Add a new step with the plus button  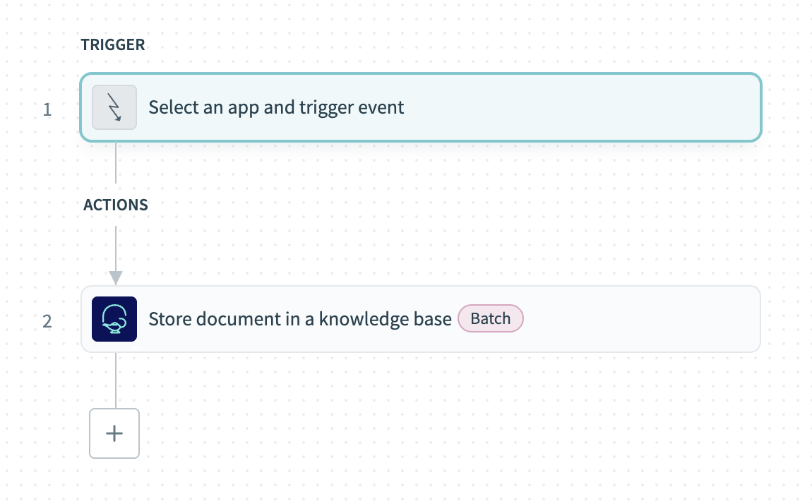coord(114,433)
